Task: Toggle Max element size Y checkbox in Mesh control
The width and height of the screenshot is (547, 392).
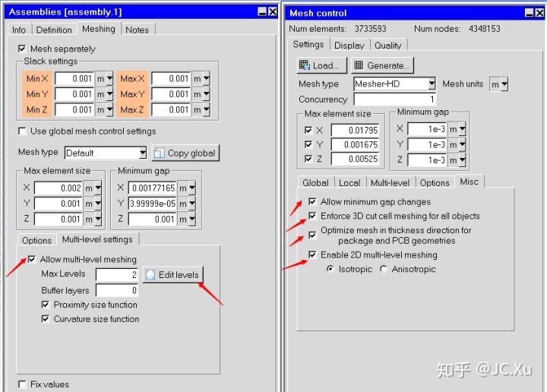Action: point(308,144)
